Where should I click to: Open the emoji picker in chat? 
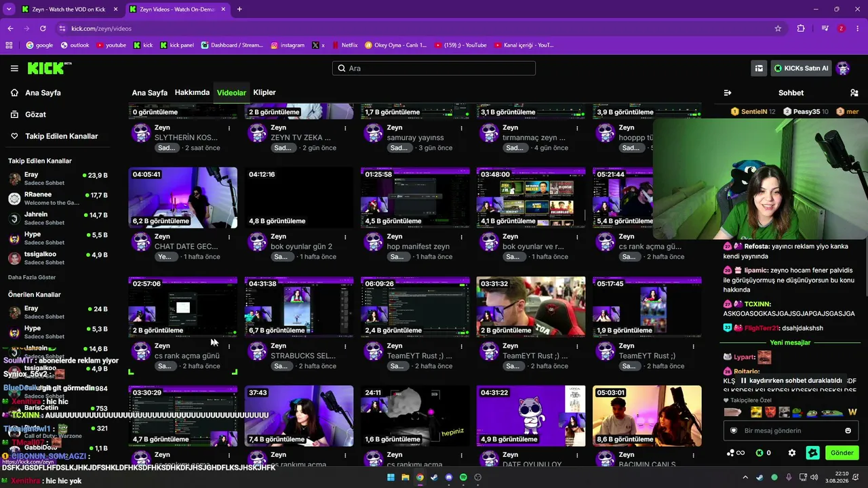tap(848, 430)
